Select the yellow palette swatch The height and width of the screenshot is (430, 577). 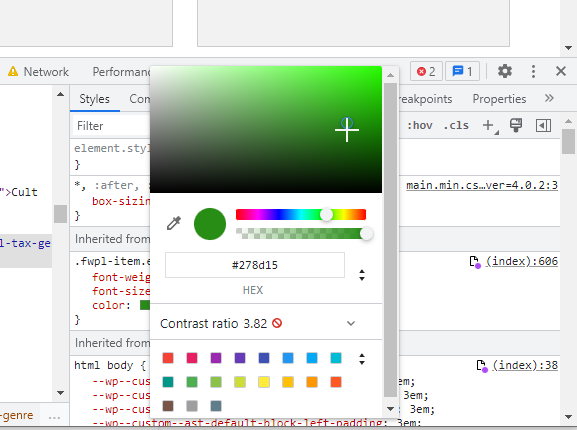(x=264, y=382)
